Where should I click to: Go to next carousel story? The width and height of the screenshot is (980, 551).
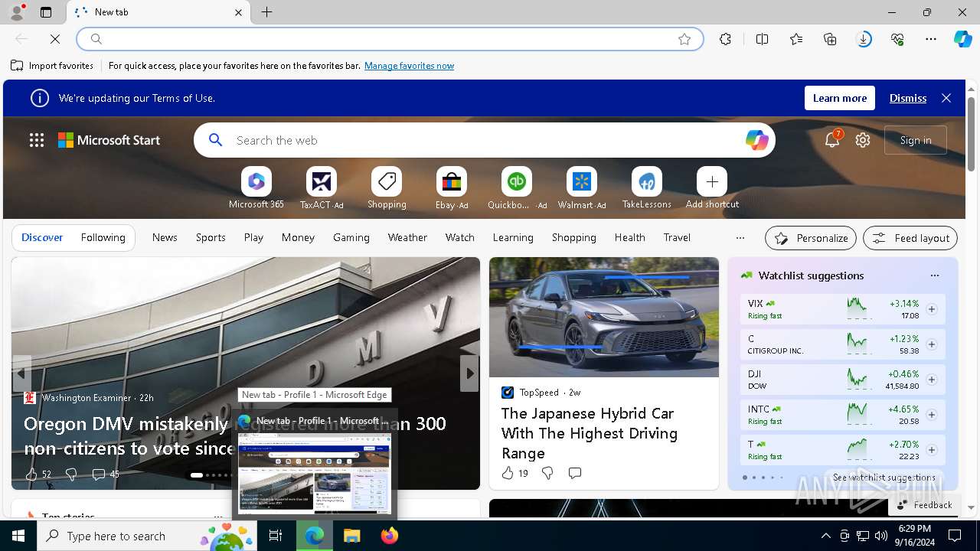(469, 373)
